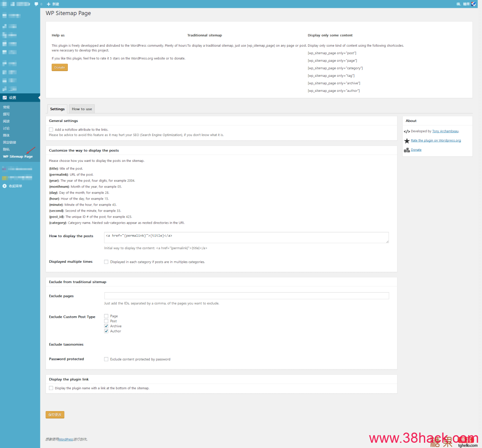Image resolution: width=482 pixels, height=448 pixels.
Task: Open Rate the plugin on Wordpress.org link
Action: [x=436, y=140]
